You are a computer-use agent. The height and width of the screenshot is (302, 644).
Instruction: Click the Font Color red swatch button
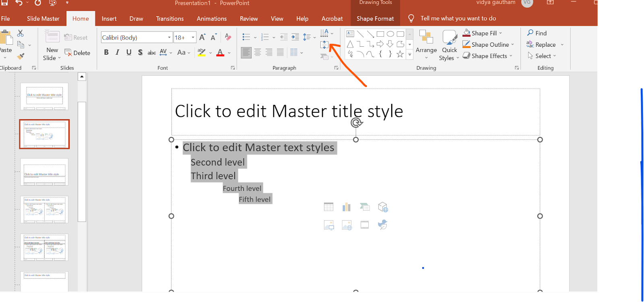point(220,52)
